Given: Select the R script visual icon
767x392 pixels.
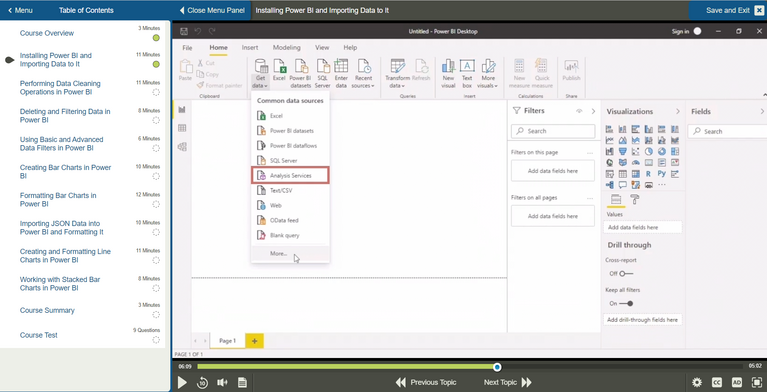Looking at the screenshot, I should [649, 174].
